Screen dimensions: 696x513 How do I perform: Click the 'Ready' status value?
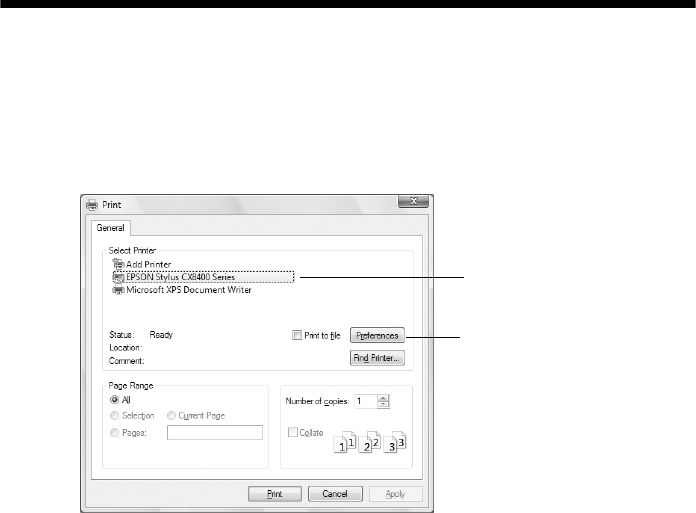pos(161,335)
